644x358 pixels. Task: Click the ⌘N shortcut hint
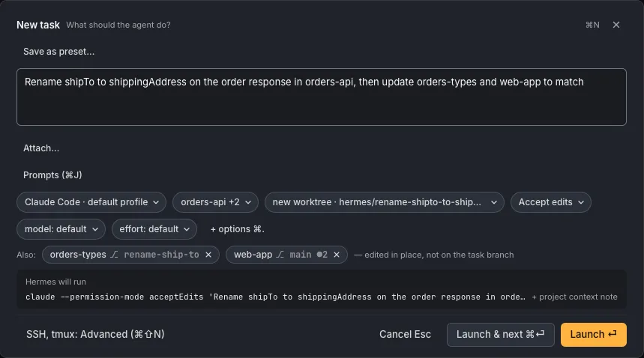click(592, 25)
